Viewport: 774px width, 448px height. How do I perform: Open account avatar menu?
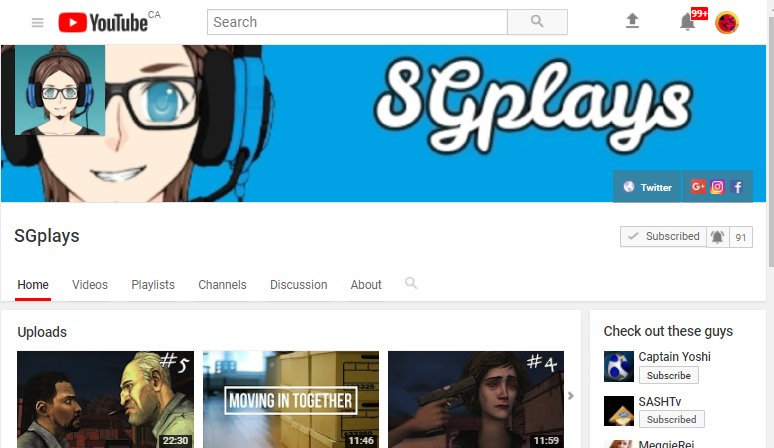pyautogui.click(x=727, y=22)
